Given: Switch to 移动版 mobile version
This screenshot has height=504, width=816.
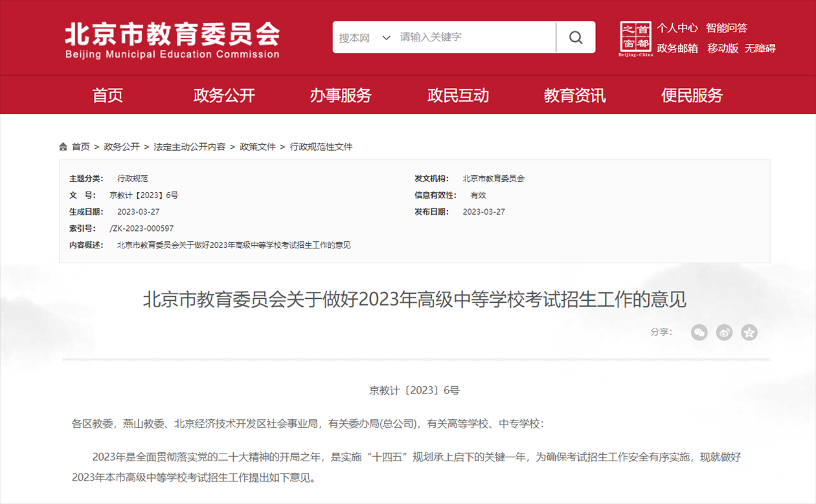Looking at the screenshot, I should [x=722, y=48].
